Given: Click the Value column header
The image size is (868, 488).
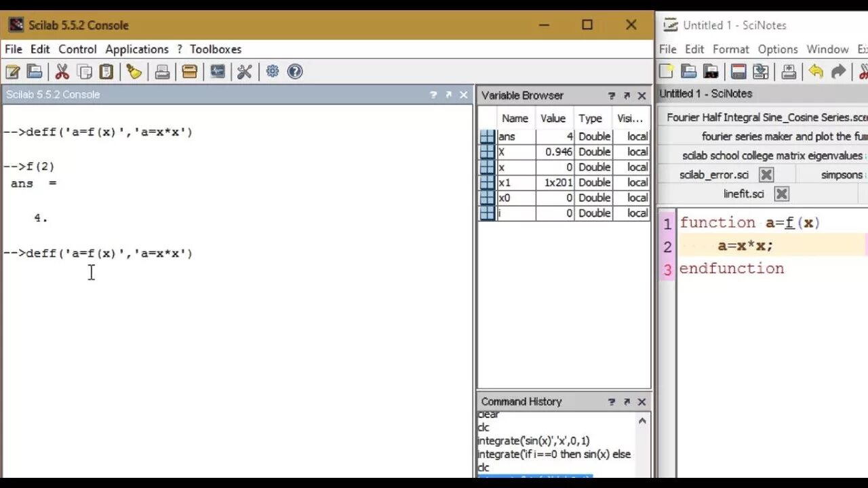Looking at the screenshot, I should [553, 118].
